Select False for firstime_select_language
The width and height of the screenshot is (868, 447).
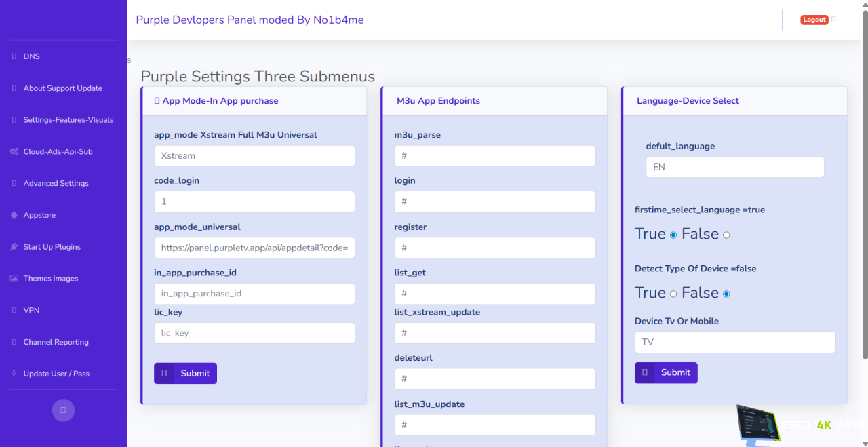click(x=726, y=235)
